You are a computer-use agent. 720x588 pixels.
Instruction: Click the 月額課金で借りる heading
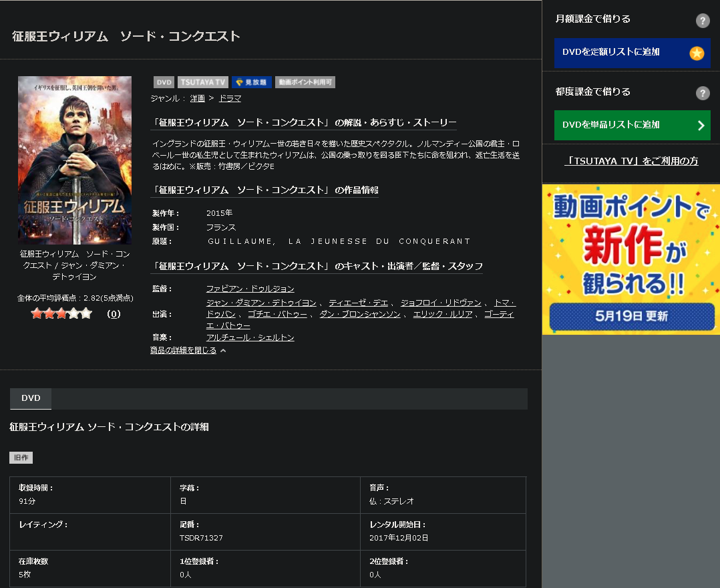point(593,19)
